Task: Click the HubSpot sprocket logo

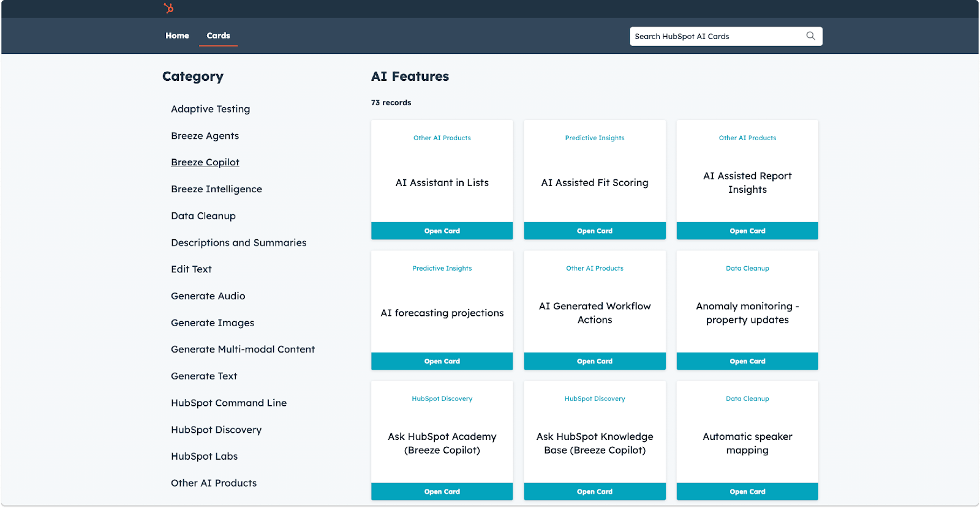Action: pyautogui.click(x=168, y=8)
